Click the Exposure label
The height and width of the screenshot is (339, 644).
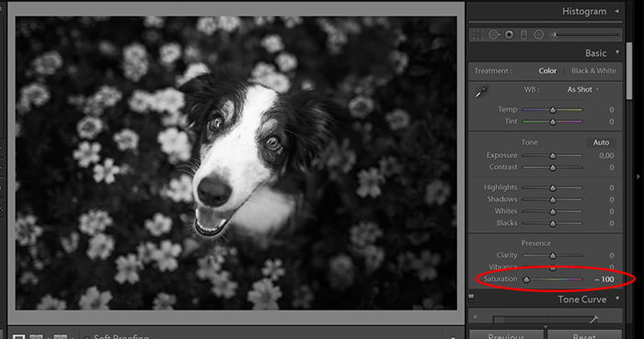click(502, 155)
